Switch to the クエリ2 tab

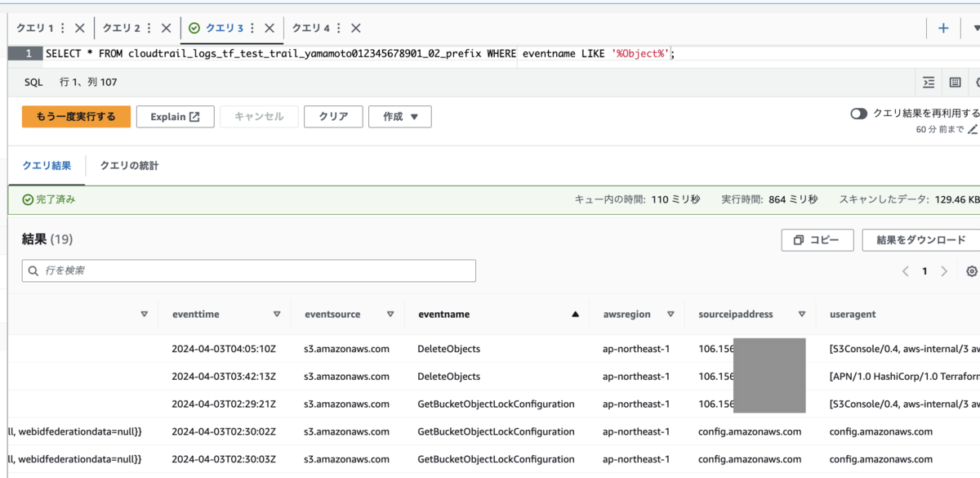pyautogui.click(x=121, y=28)
